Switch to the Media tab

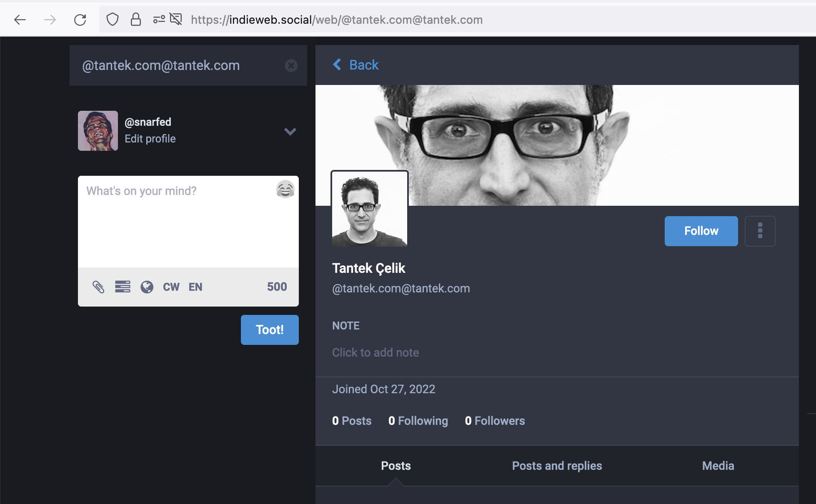click(718, 466)
